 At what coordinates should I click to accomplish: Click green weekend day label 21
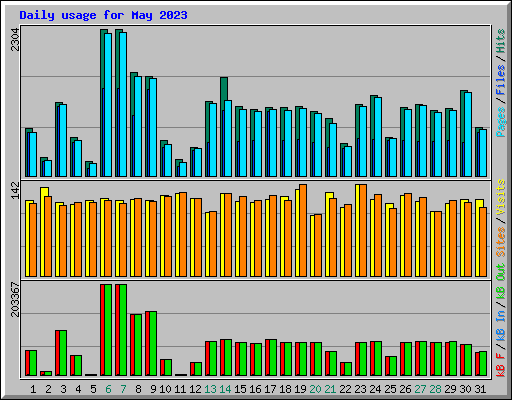point(330,389)
